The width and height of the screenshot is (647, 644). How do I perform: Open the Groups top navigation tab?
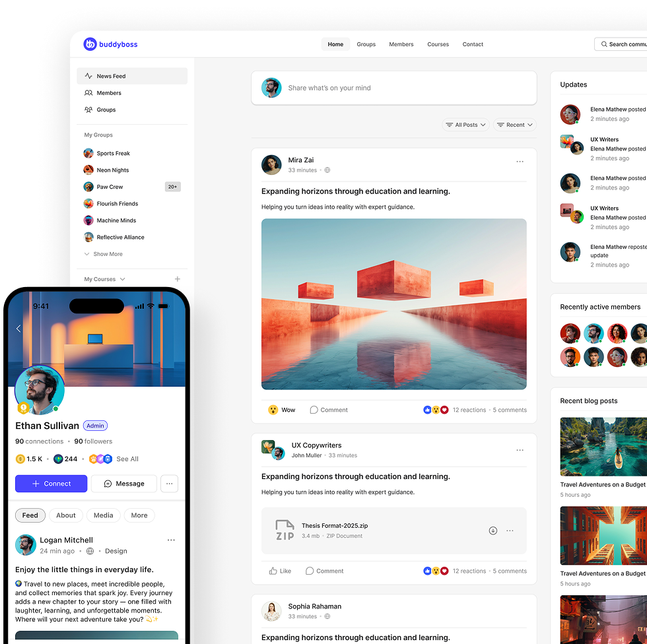click(366, 44)
